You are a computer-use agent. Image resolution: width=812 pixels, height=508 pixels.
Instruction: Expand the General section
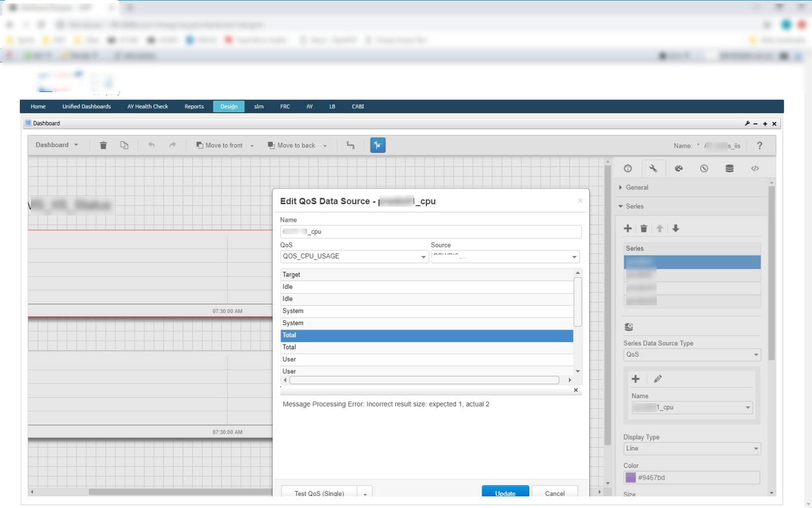[636, 187]
